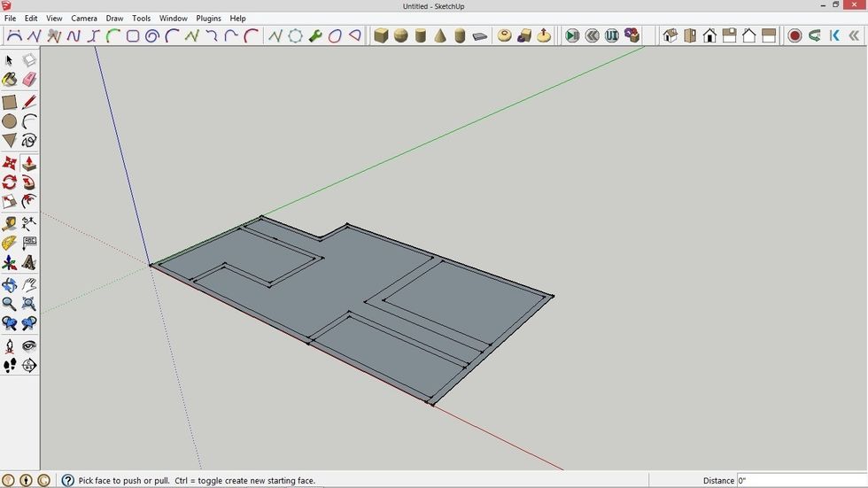868x488 pixels.
Task: Pick the 3D Text tool
Action: pyautogui.click(x=29, y=263)
